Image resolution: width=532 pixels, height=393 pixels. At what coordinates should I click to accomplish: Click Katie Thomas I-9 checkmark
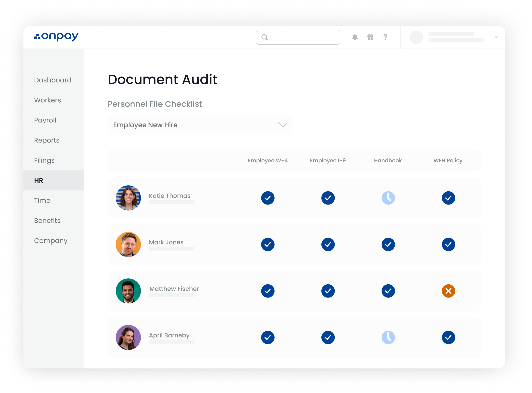tap(328, 198)
